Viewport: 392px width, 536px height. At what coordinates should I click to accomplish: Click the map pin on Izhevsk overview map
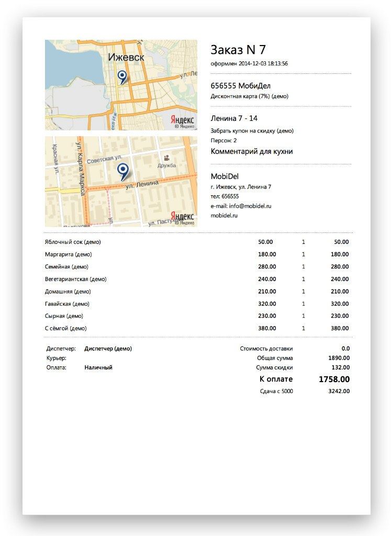click(122, 77)
